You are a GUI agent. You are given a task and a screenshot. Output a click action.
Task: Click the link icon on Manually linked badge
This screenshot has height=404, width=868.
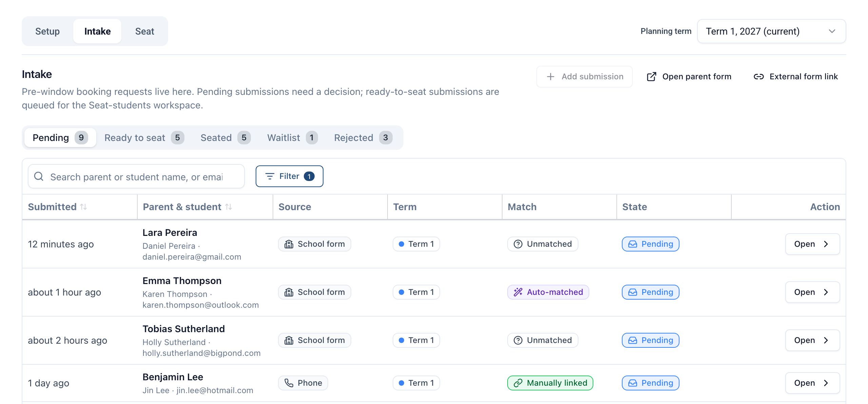pos(518,383)
